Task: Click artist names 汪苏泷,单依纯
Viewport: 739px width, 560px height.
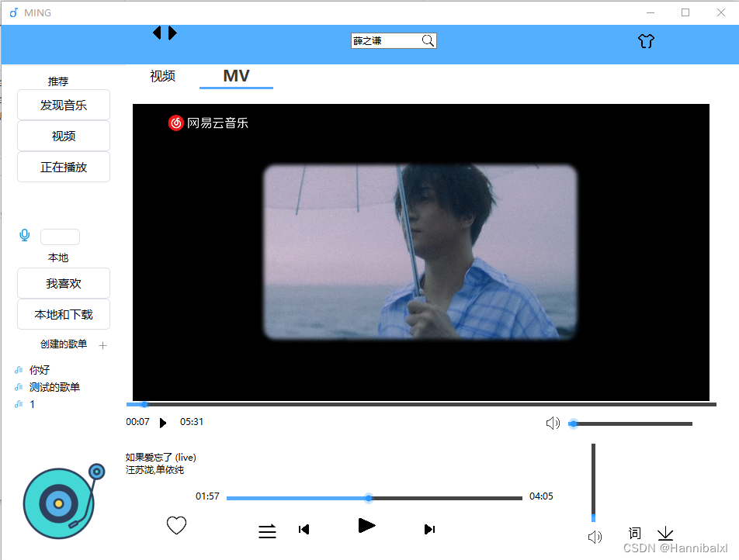Action: click(154, 469)
